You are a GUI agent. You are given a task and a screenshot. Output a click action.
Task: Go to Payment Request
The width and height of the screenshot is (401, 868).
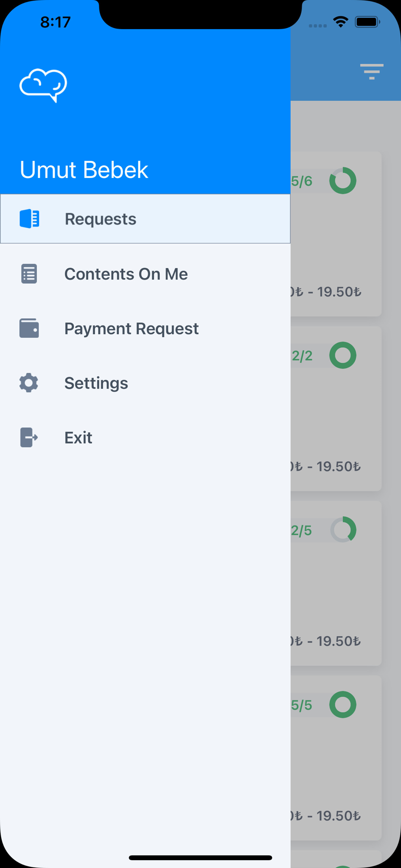pos(145,329)
